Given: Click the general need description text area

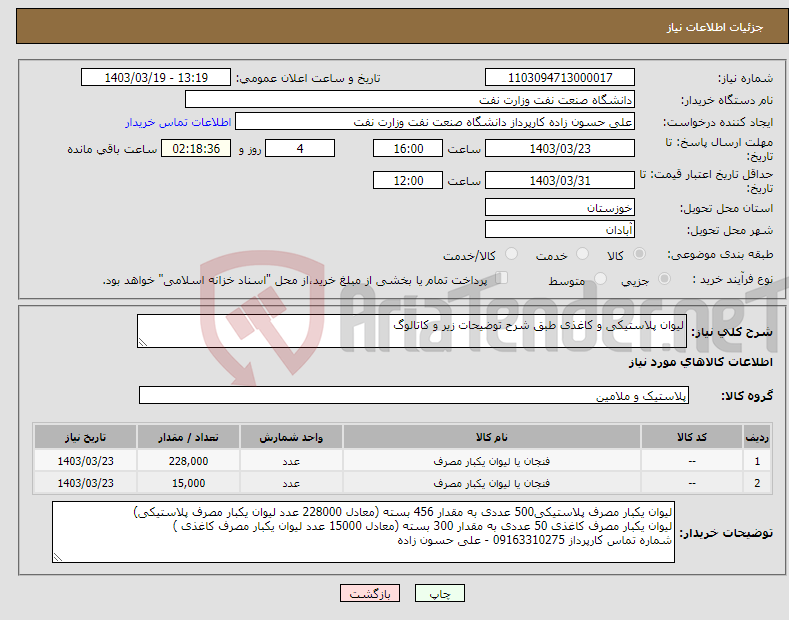Looking at the screenshot, I should click(412, 331).
